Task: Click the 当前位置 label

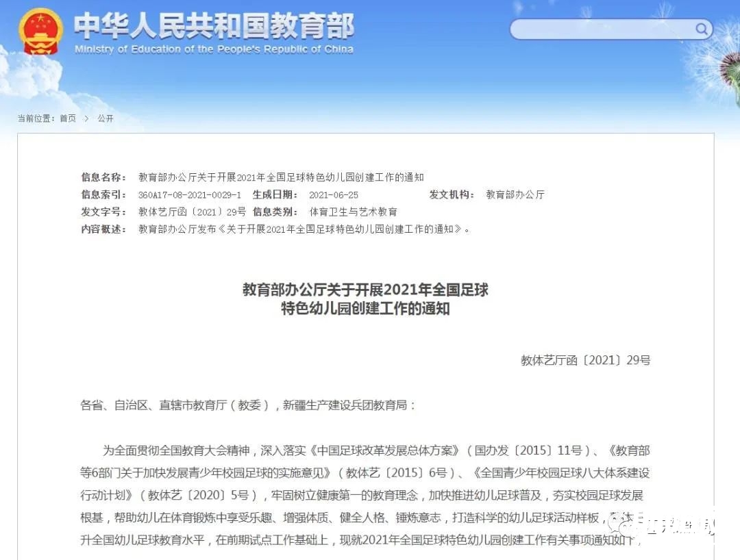Action: pos(36,118)
